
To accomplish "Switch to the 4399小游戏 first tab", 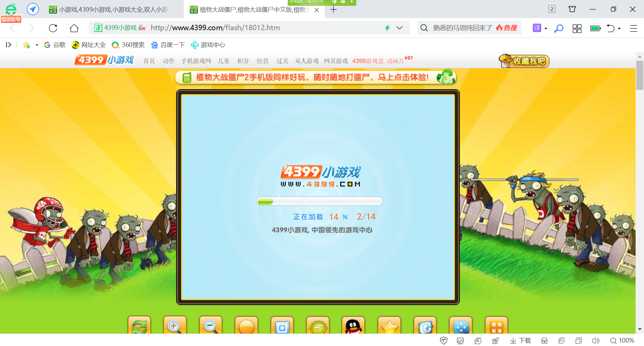I will pyautogui.click(x=113, y=9).
